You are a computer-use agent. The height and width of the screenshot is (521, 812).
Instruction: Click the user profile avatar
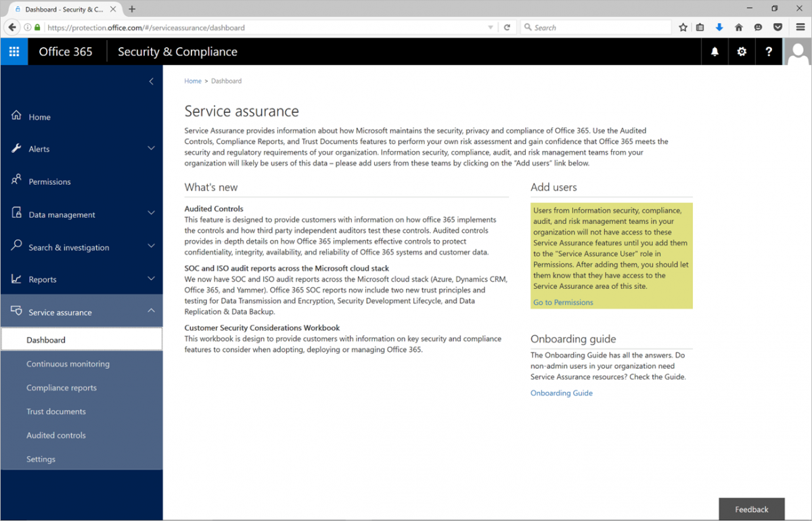point(797,51)
